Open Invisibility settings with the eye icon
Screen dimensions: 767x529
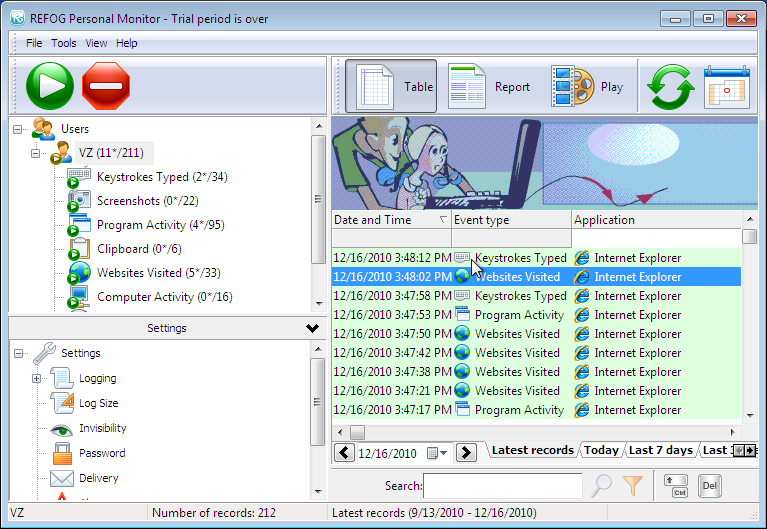click(62, 429)
